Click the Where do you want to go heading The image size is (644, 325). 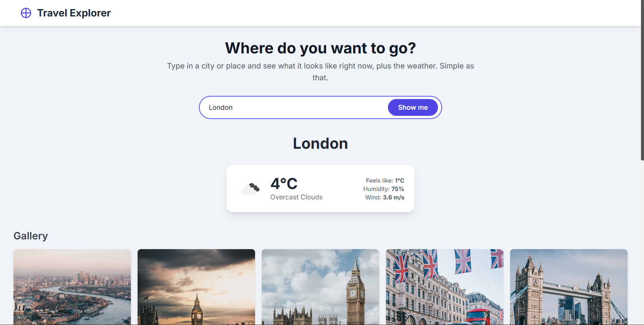[320, 48]
